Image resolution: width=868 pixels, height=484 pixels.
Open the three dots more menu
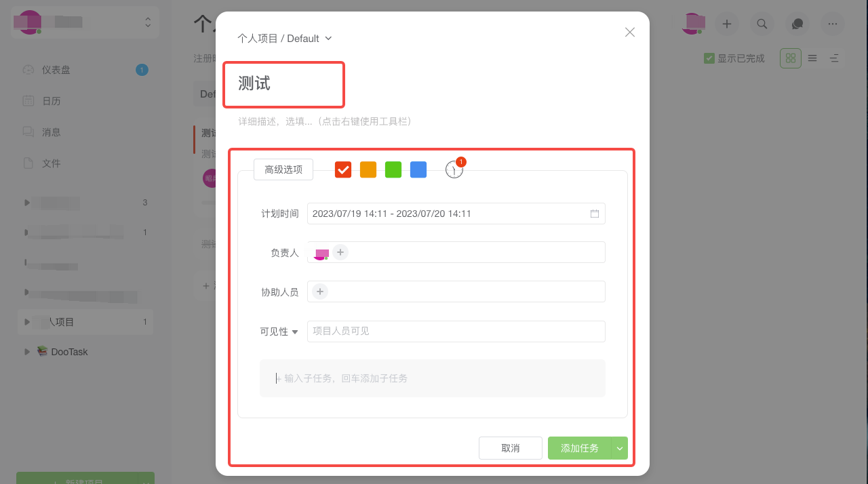pos(833,24)
